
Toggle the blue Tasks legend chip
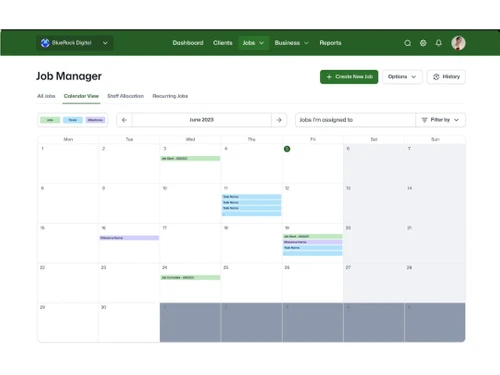tap(73, 120)
